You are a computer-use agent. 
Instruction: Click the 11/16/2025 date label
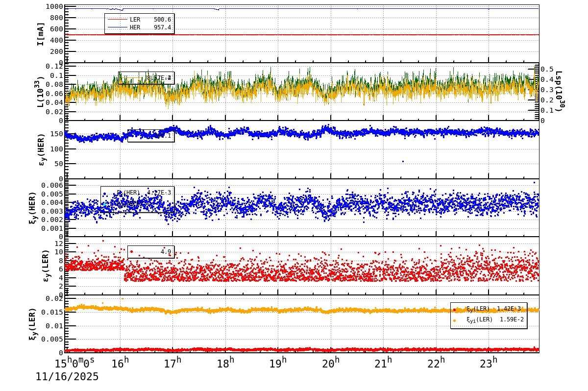[x=67, y=377]
